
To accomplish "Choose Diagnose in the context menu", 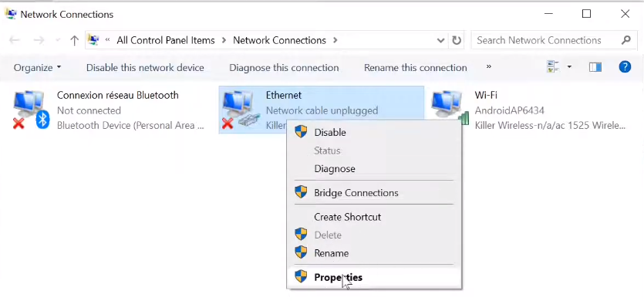I will (374, 168).
